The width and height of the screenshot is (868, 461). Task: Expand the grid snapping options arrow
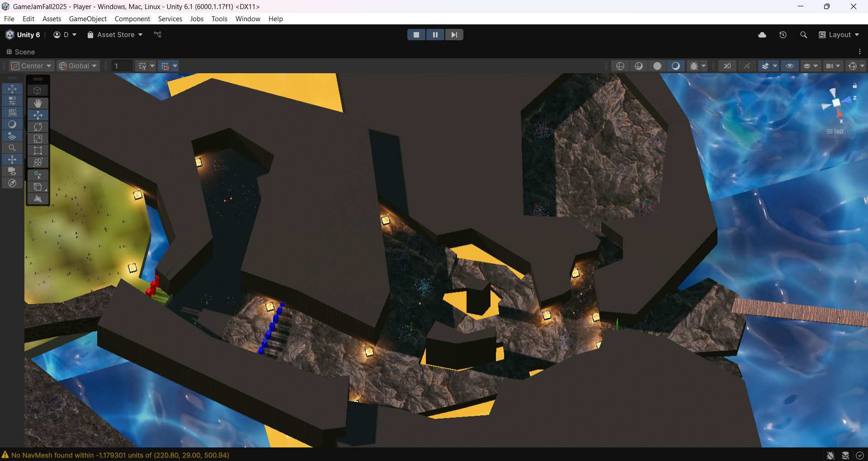click(x=175, y=66)
